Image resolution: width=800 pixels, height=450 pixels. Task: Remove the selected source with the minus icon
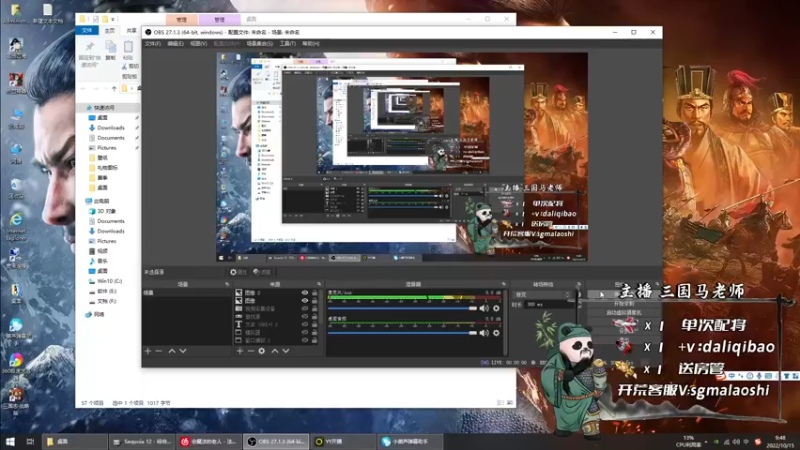pos(251,351)
